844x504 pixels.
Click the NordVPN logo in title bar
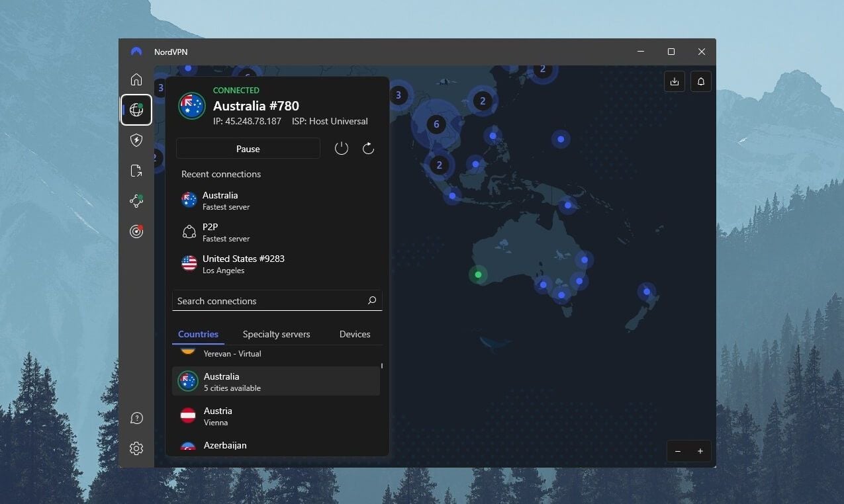136,52
